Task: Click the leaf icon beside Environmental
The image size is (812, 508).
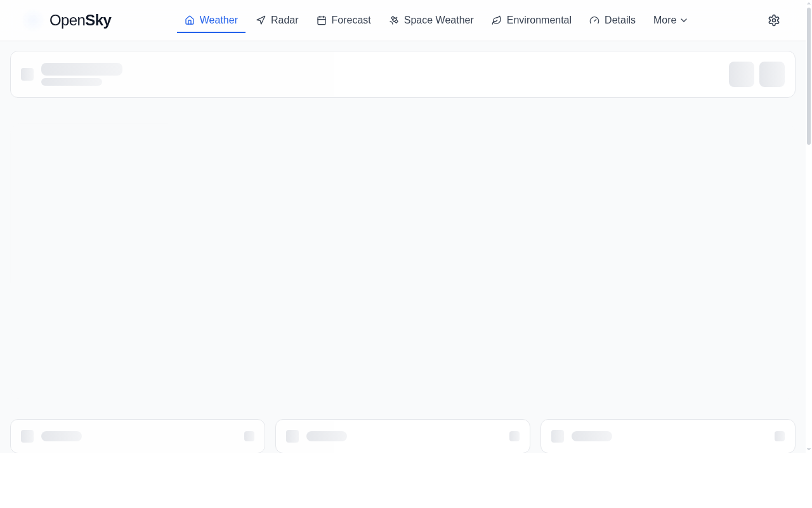Action: coord(496,20)
